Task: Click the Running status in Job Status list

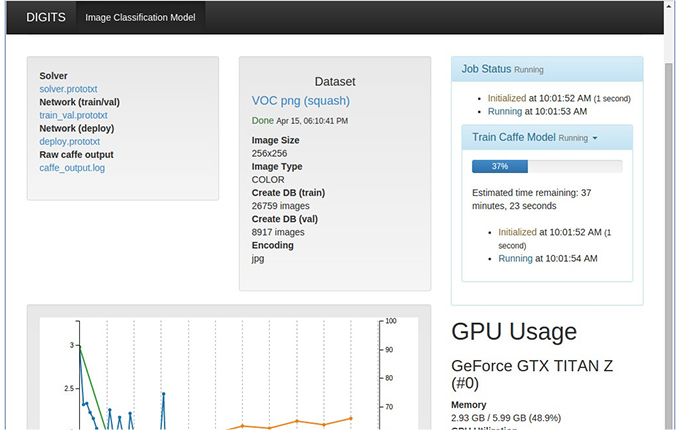Action: click(505, 111)
